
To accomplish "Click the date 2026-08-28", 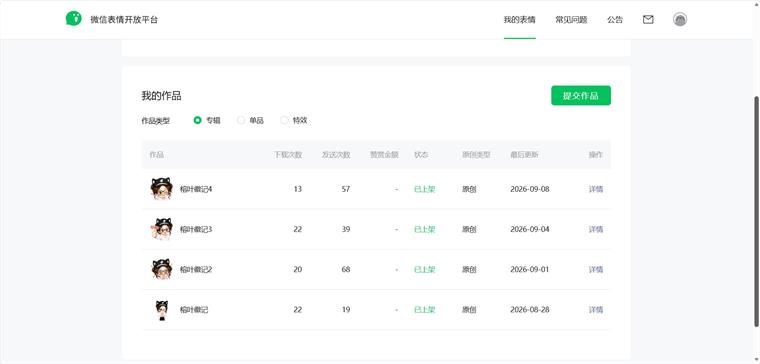I will (x=530, y=310).
